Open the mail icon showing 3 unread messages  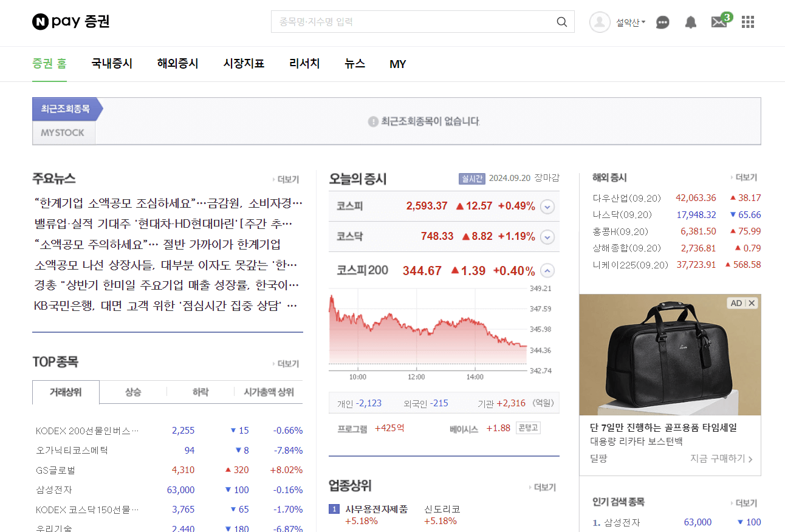[718, 22]
